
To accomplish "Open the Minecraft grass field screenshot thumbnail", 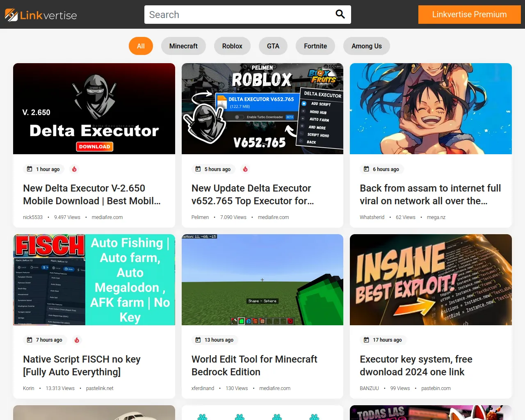I will (262, 280).
